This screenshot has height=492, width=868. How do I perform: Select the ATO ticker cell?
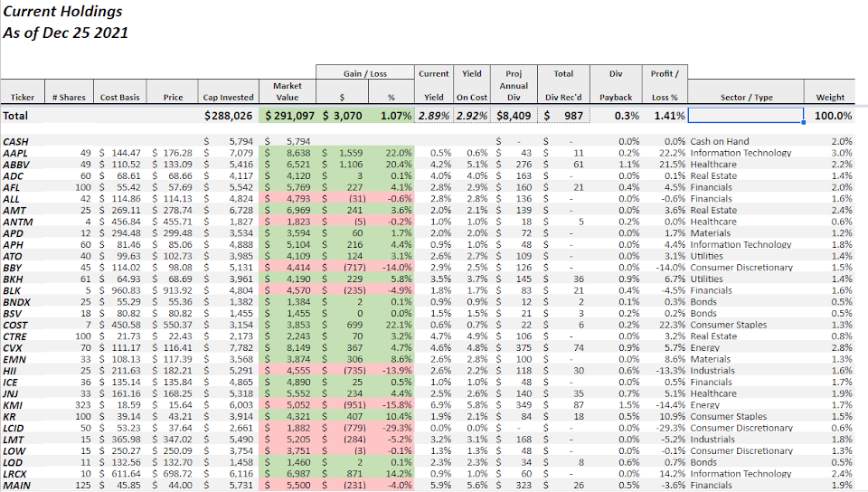coord(12,256)
